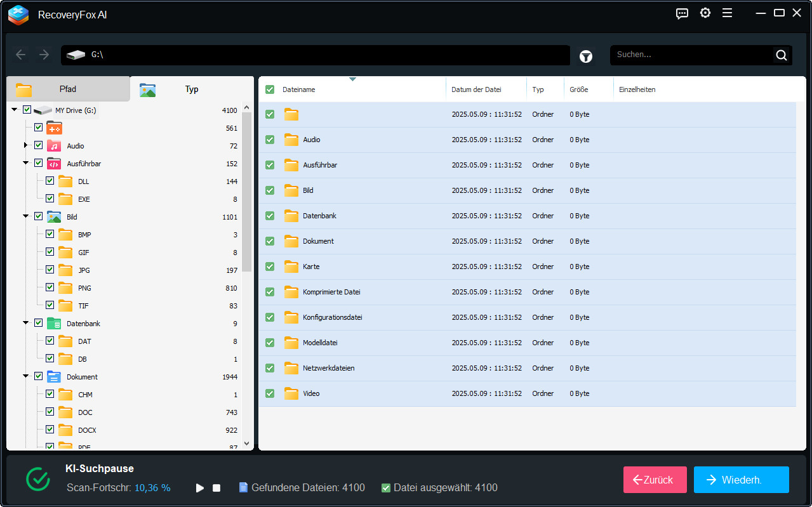Click the Modelldatei folder icon in list

coord(291,343)
